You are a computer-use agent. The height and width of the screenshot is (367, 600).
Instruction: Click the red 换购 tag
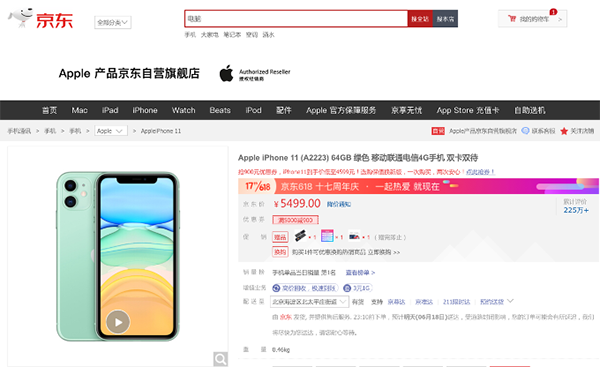(280, 252)
